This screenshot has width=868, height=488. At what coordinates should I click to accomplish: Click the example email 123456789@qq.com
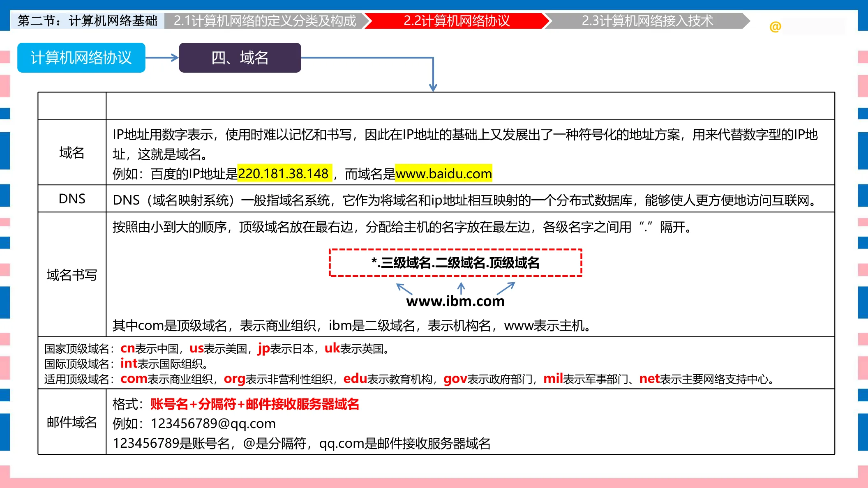tap(213, 424)
